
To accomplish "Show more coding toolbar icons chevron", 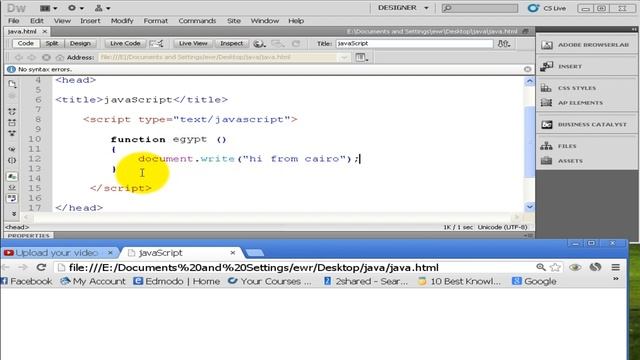I will [x=13, y=213].
